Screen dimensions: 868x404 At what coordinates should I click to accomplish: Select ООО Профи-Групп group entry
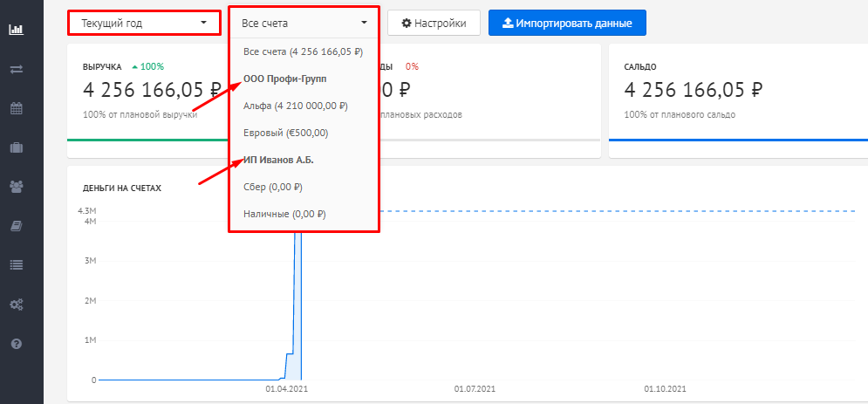285,79
